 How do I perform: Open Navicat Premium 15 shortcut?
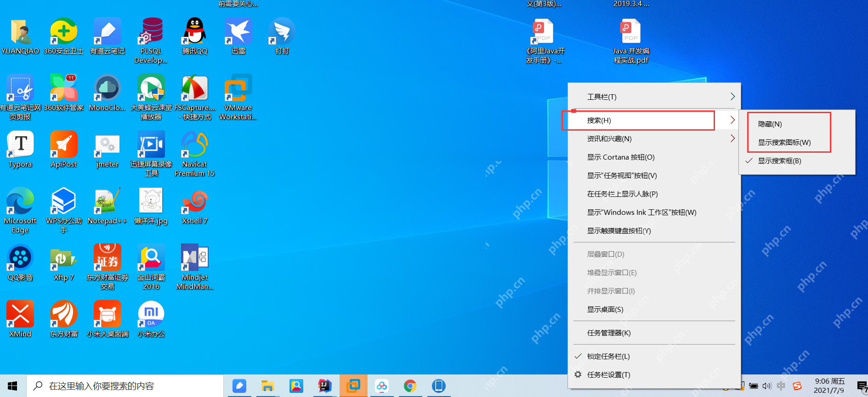tap(195, 144)
